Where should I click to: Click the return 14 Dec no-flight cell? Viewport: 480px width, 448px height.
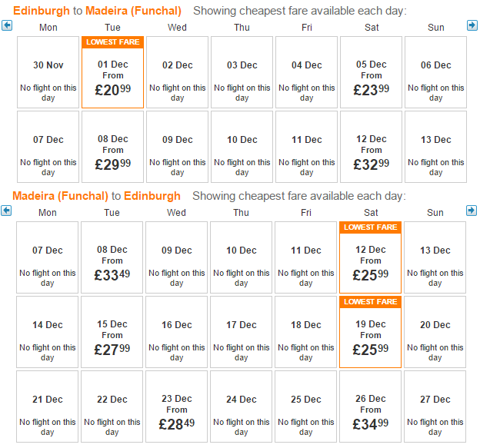point(48,332)
